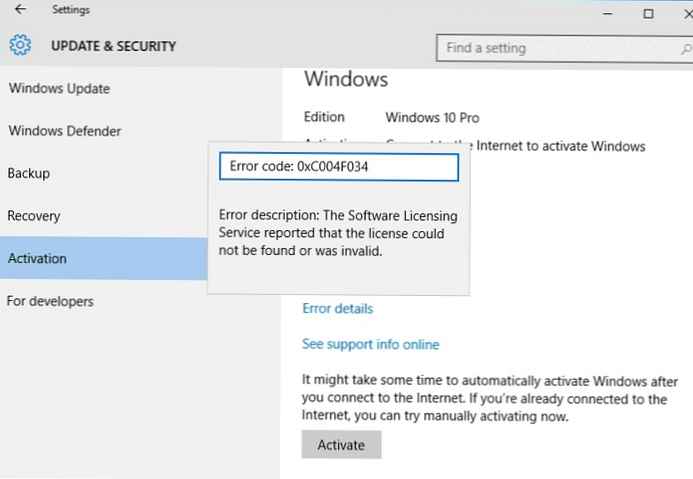Open For developers settings
Viewport: 693px width, 479px height.
(50, 301)
